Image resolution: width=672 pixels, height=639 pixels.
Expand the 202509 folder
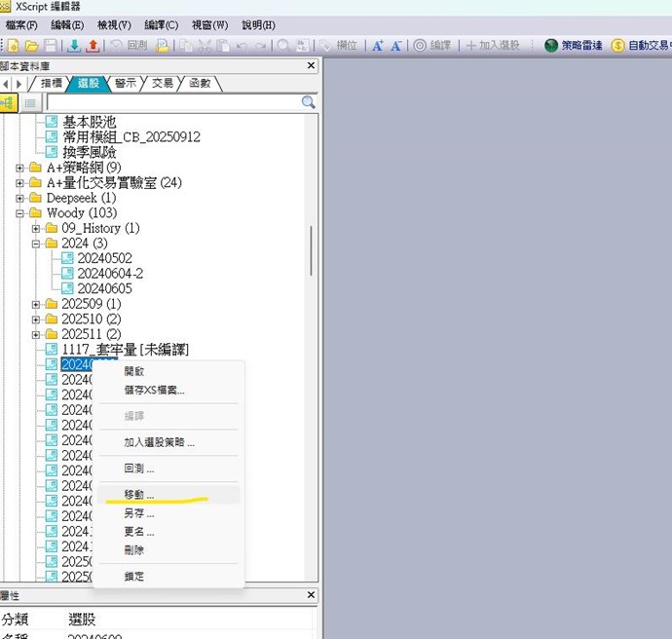tap(36, 304)
